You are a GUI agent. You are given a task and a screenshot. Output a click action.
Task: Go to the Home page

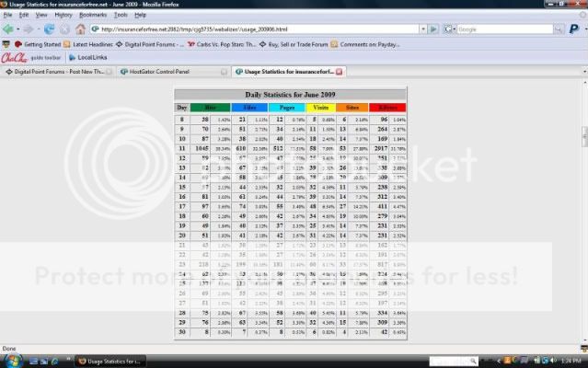(x=80, y=29)
